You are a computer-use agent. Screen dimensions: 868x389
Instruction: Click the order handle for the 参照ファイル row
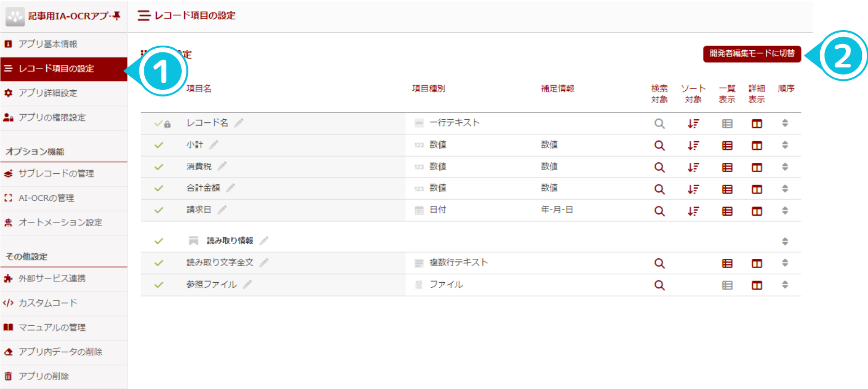click(785, 284)
